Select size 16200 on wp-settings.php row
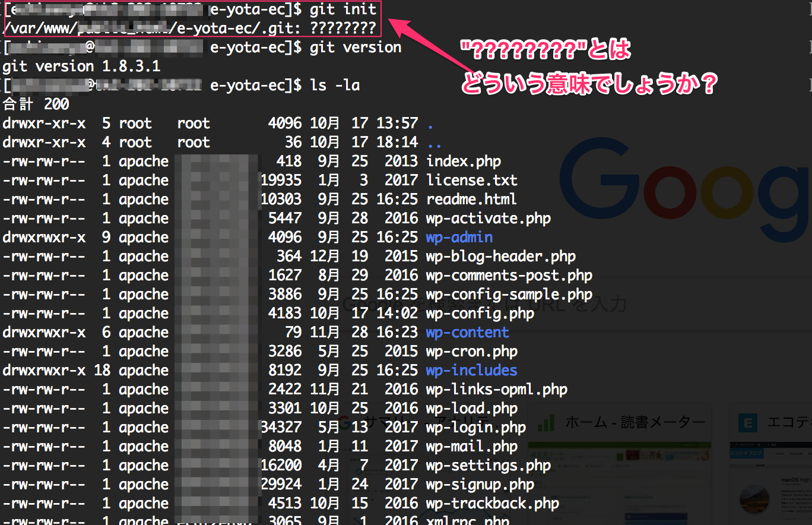This screenshot has height=525, width=812. click(281, 466)
